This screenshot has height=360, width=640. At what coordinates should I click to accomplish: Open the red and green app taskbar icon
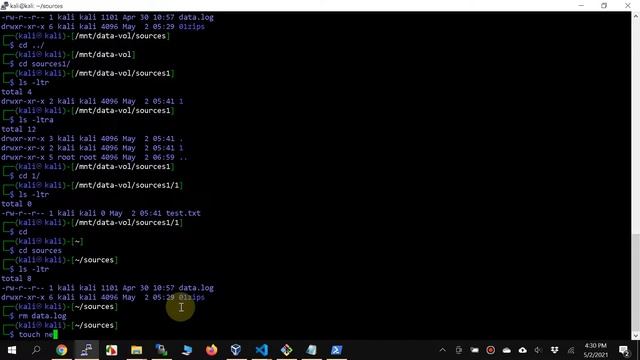111,350
